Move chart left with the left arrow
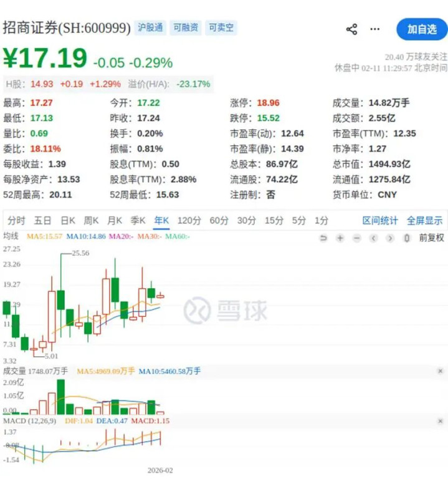The height and width of the screenshot is (479, 448). tap(373, 238)
